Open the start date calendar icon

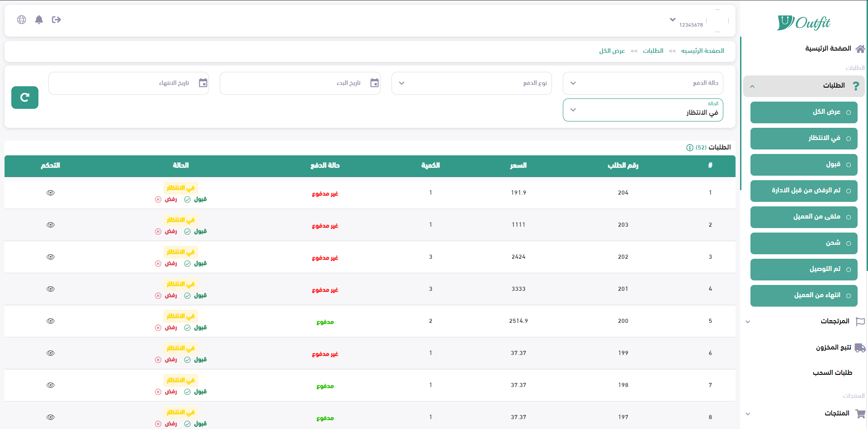(x=374, y=83)
